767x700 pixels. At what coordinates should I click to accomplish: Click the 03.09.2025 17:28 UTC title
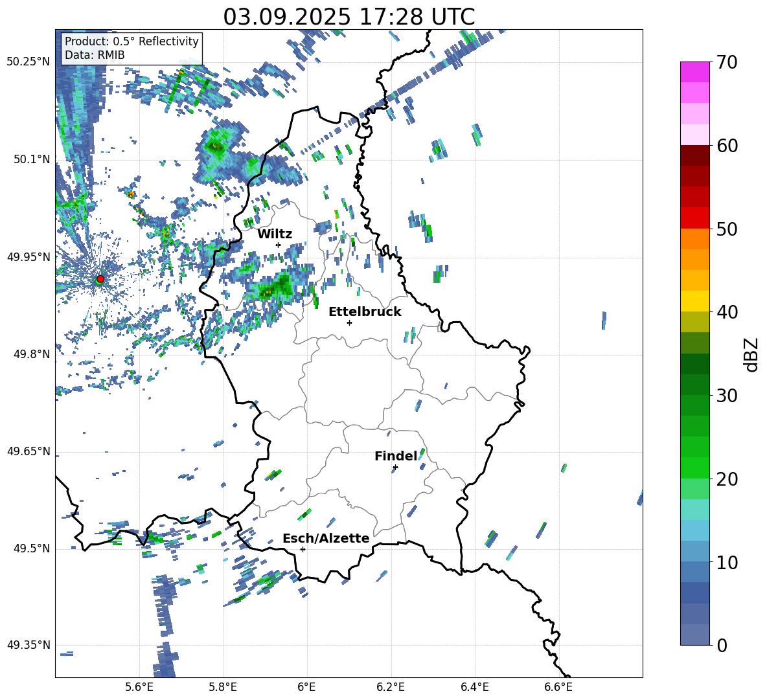tap(349, 17)
